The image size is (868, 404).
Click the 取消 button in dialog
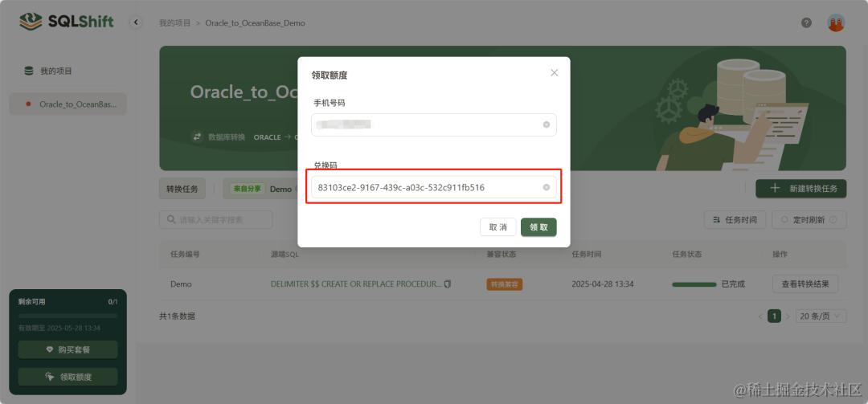click(x=497, y=227)
